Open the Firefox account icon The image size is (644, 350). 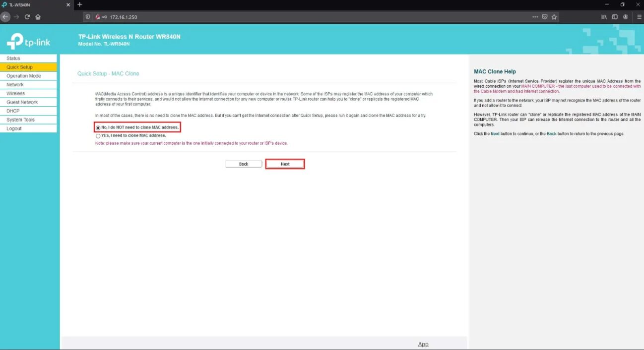(x=626, y=17)
